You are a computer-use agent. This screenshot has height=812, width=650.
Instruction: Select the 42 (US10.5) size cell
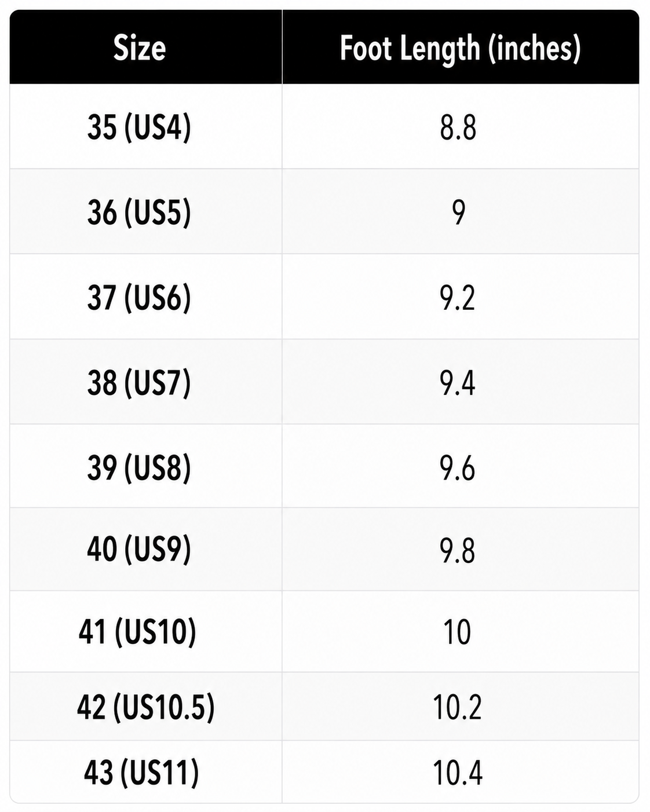coord(146,707)
